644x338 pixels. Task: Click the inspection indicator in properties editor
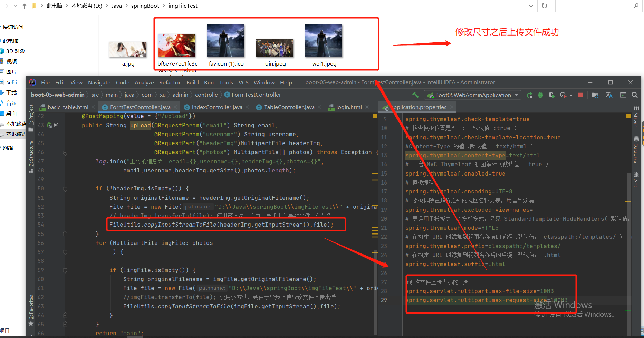(628, 116)
